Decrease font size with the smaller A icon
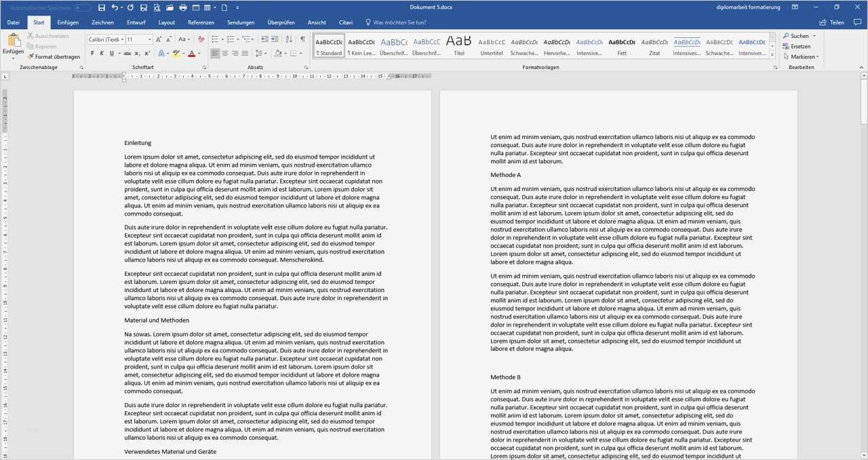 tap(169, 39)
